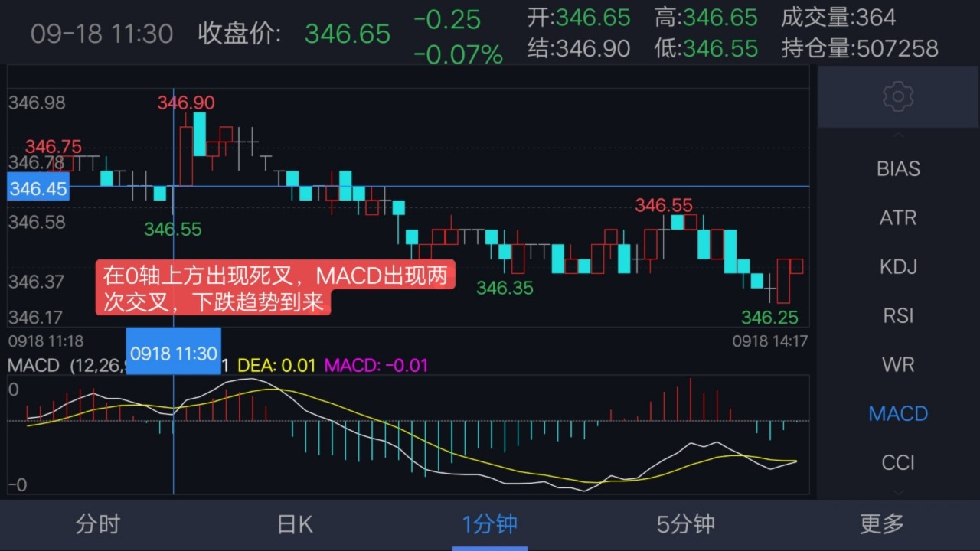The width and height of the screenshot is (980, 551).
Task: Open the 更多 menu
Action: [880, 524]
